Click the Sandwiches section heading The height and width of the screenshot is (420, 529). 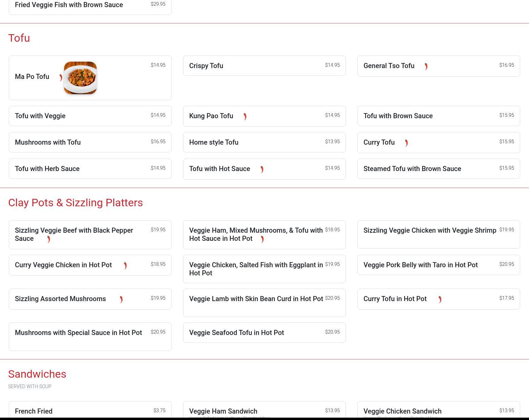click(37, 374)
